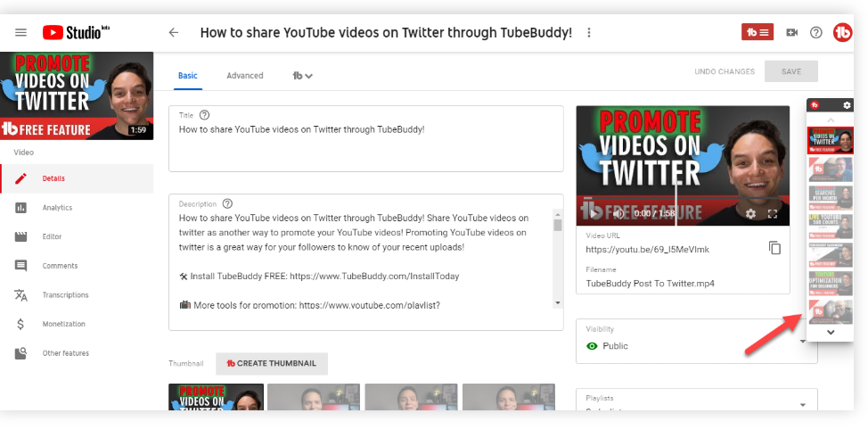This screenshot has height=438, width=868.
Task: Select the Promote Videos on Twitter custom thumbnail
Action: click(x=216, y=397)
